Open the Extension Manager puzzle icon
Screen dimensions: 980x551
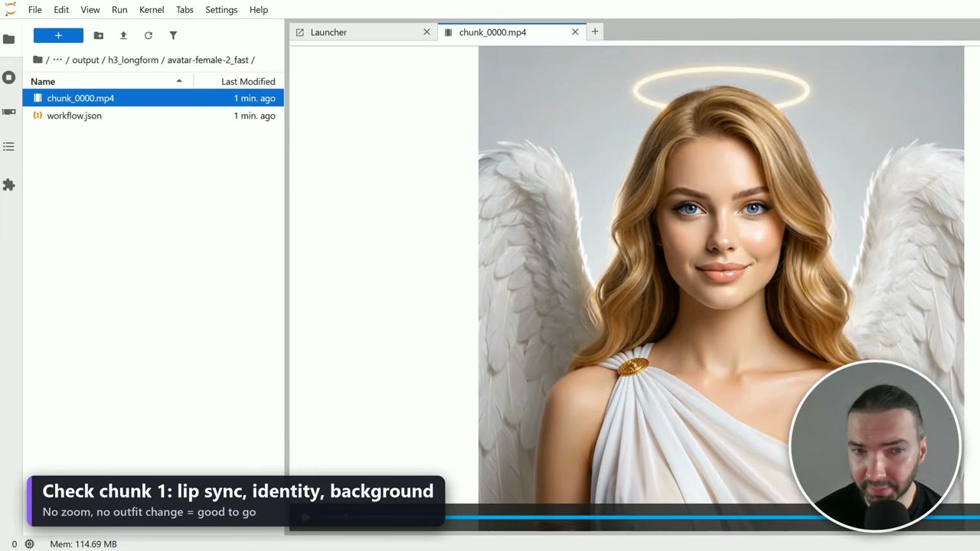(x=9, y=184)
